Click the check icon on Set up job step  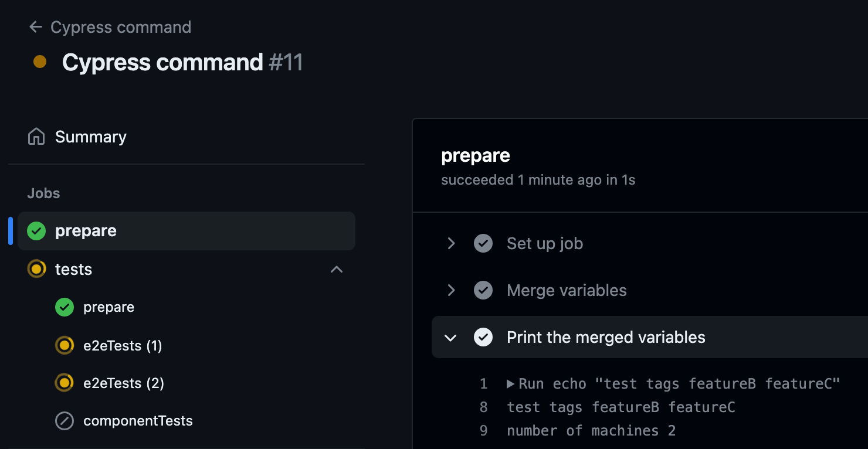[x=483, y=243]
